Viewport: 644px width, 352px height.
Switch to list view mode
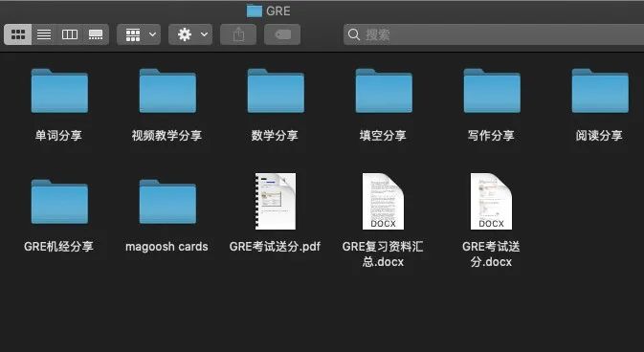pos(44,34)
